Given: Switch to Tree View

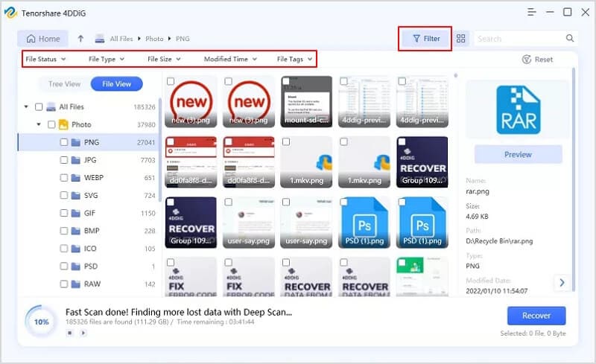Looking at the screenshot, I should 64,84.
